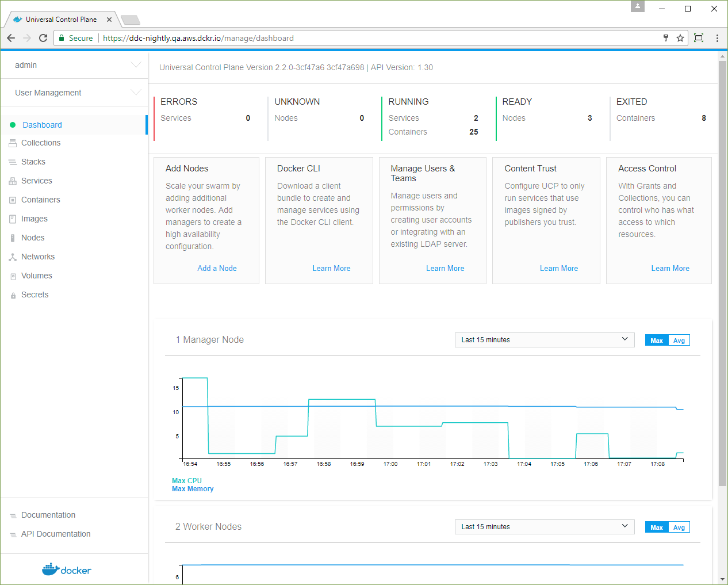
Task: Click the Images icon in sidebar
Action: [x=13, y=219]
